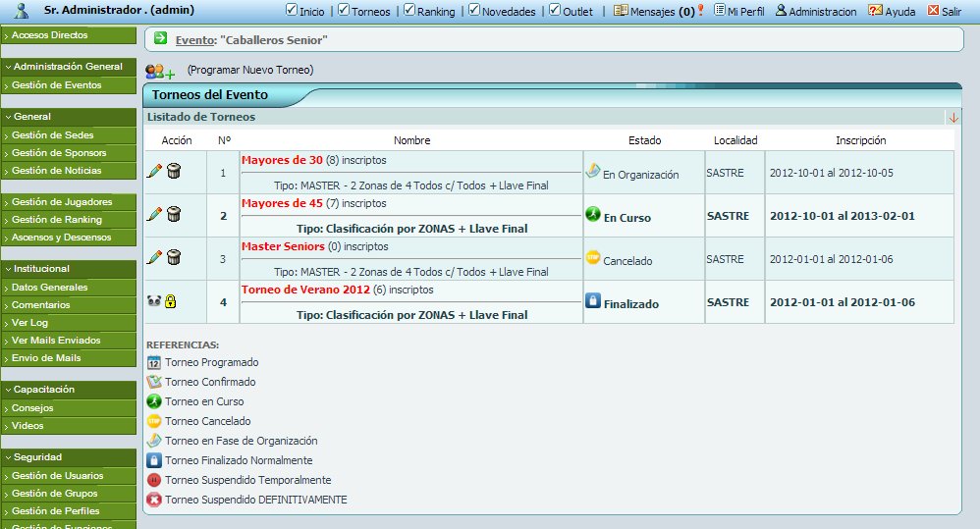Viewport: 980px width, 529px height.
Task: Click the add new tournament people icon
Action: pos(159,72)
